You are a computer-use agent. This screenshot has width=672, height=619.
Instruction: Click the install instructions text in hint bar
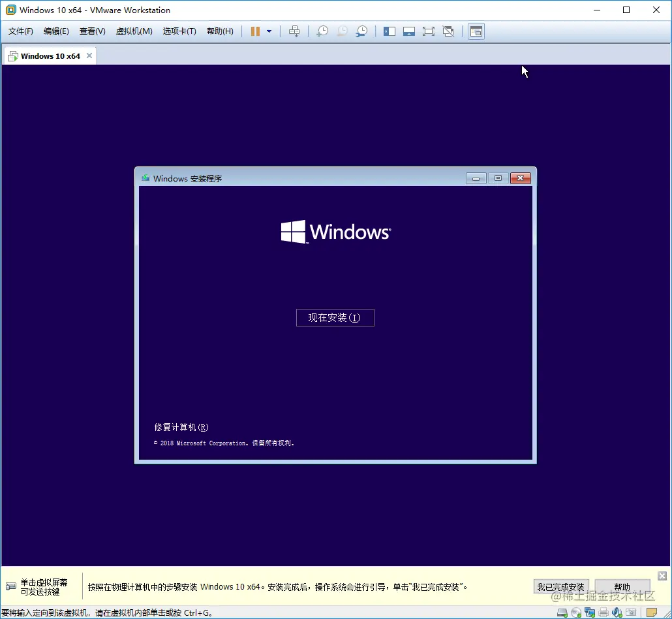(278, 587)
